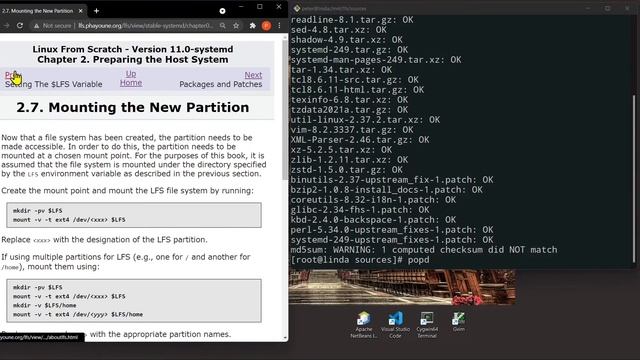Open the browser three-dot menu
Screen dimensions: 640x360
point(279,26)
